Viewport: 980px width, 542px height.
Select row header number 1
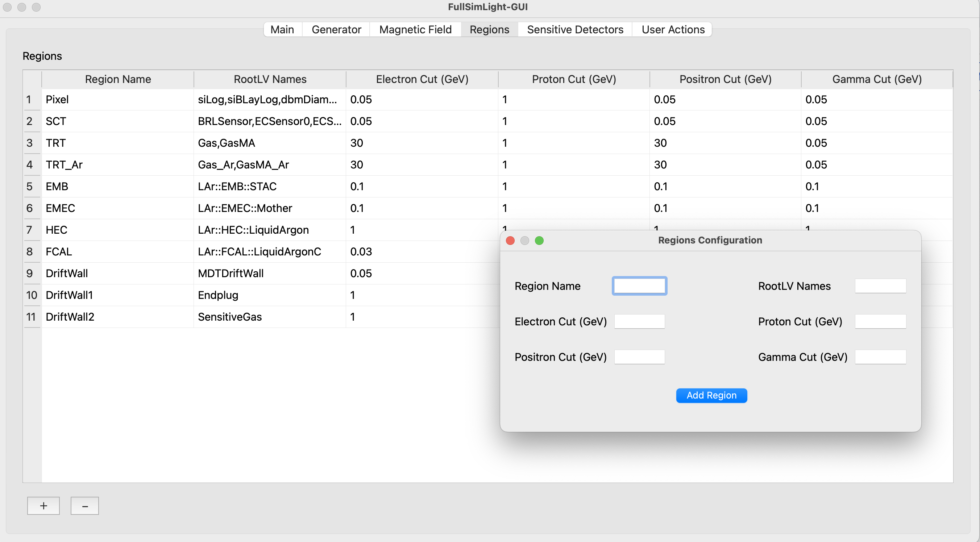pyautogui.click(x=32, y=100)
